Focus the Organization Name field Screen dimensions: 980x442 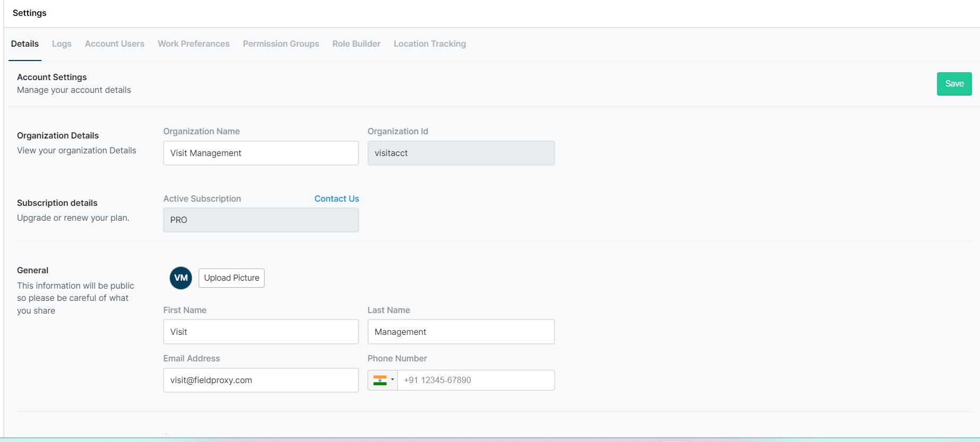pyautogui.click(x=261, y=153)
